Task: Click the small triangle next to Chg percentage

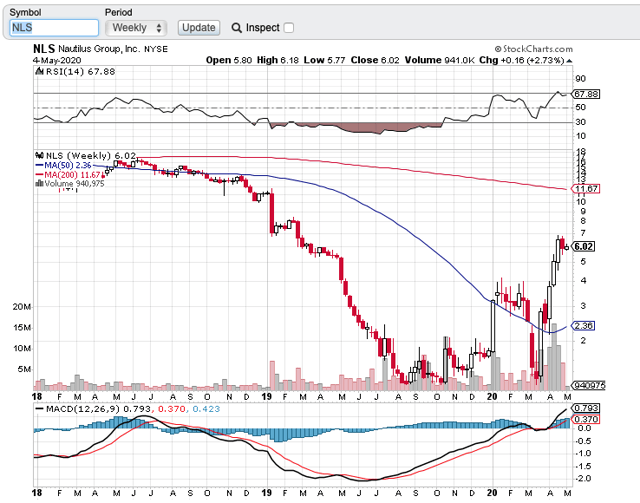Action: [x=569, y=61]
